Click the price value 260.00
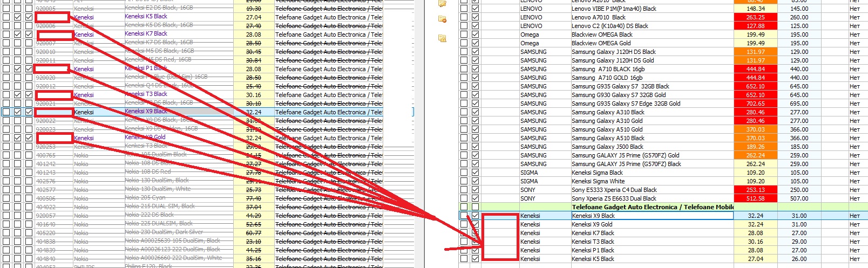868x268 pixels. click(x=799, y=17)
